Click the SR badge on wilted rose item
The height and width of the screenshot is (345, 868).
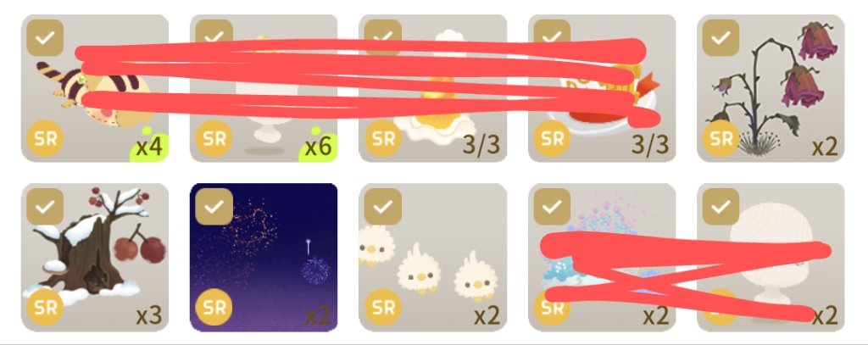(721, 138)
